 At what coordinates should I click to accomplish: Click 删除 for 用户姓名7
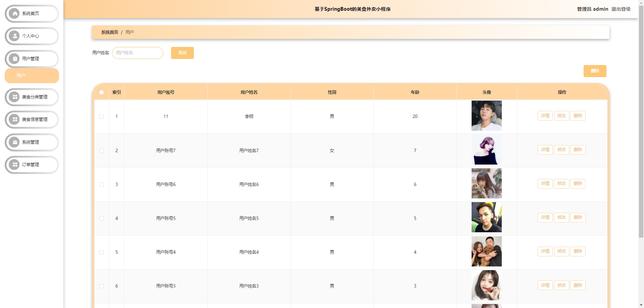[578, 150]
